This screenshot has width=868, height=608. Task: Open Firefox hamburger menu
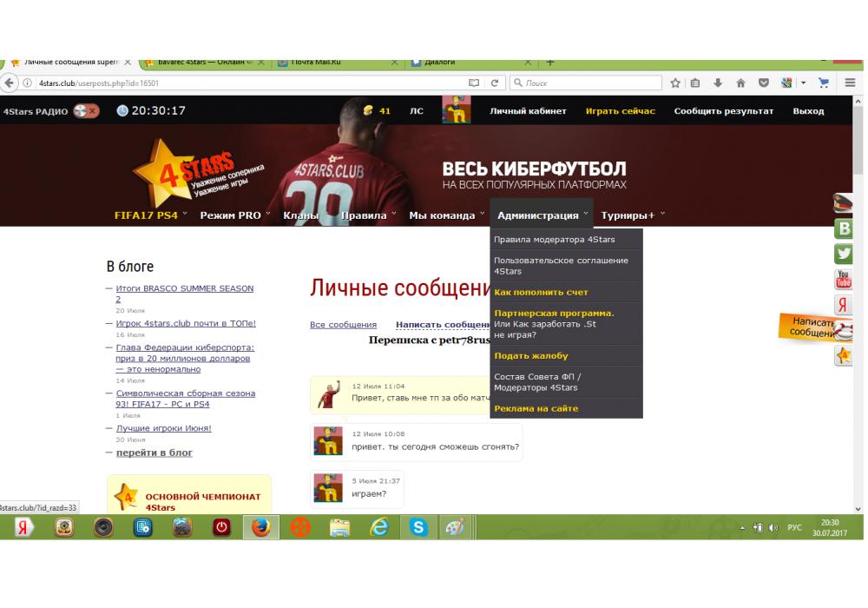coord(850,83)
